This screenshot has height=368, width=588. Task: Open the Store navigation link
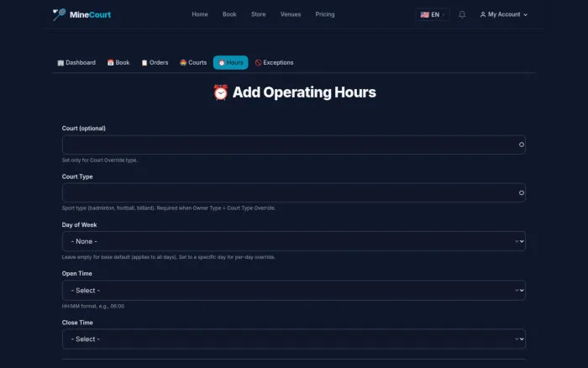click(x=259, y=14)
